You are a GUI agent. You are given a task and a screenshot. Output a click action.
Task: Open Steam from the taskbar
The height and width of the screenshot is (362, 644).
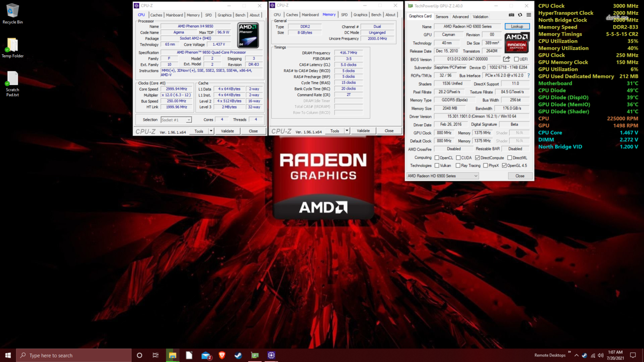point(238,355)
